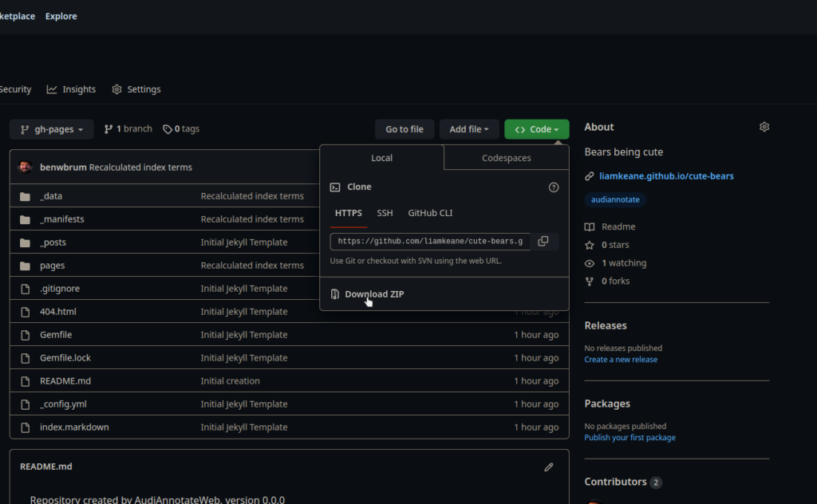This screenshot has height=504, width=817.
Task: Open the liamkeane.github.io/cute-bears link
Action: (666, 176)
